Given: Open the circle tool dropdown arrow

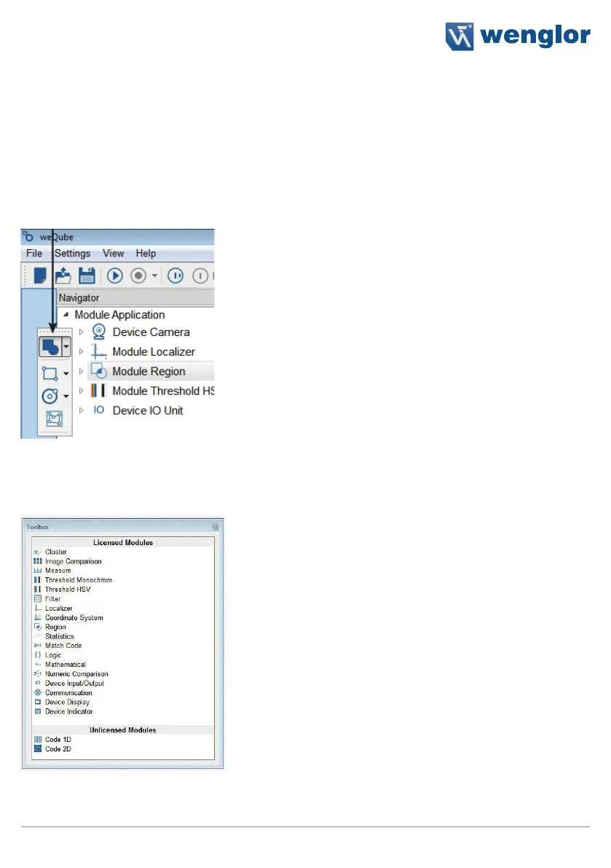Looking at the screenshot, I should [66, 396].
